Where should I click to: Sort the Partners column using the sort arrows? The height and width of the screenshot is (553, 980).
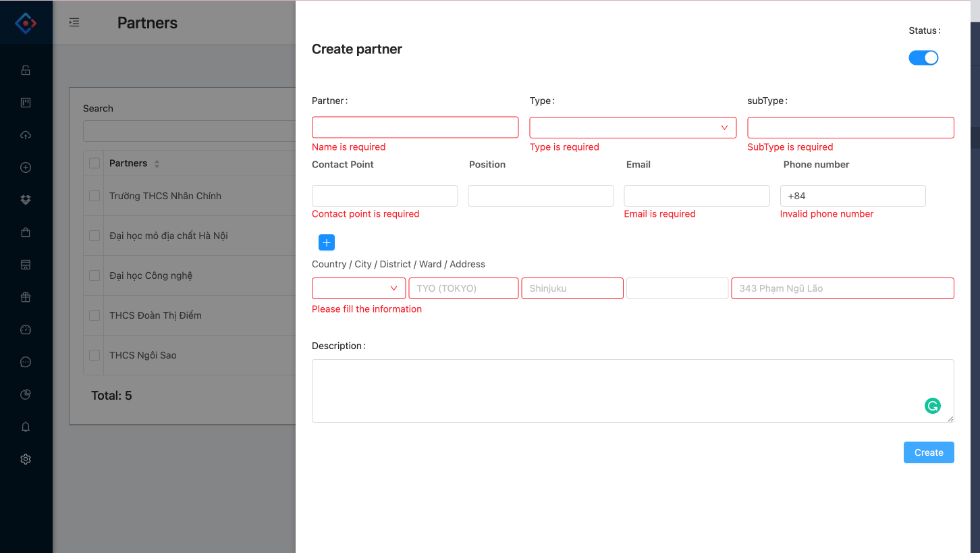(x=157, y=164)
